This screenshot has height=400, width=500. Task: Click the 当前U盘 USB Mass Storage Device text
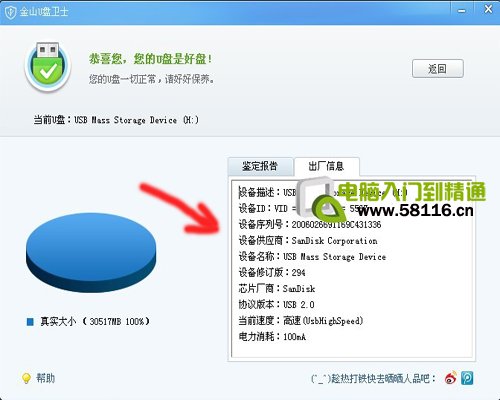click(116, 120)
